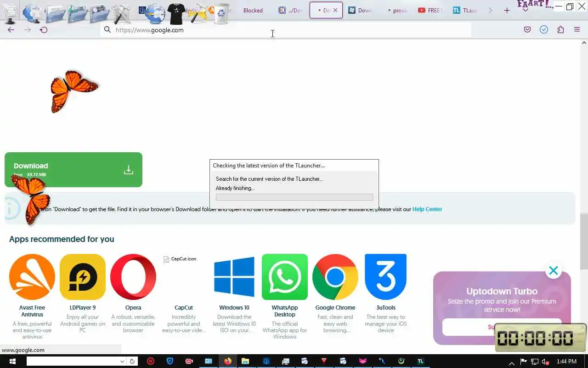Click the browser back arrow
Viewport: 588px width, 368px height.
(11, 30)
